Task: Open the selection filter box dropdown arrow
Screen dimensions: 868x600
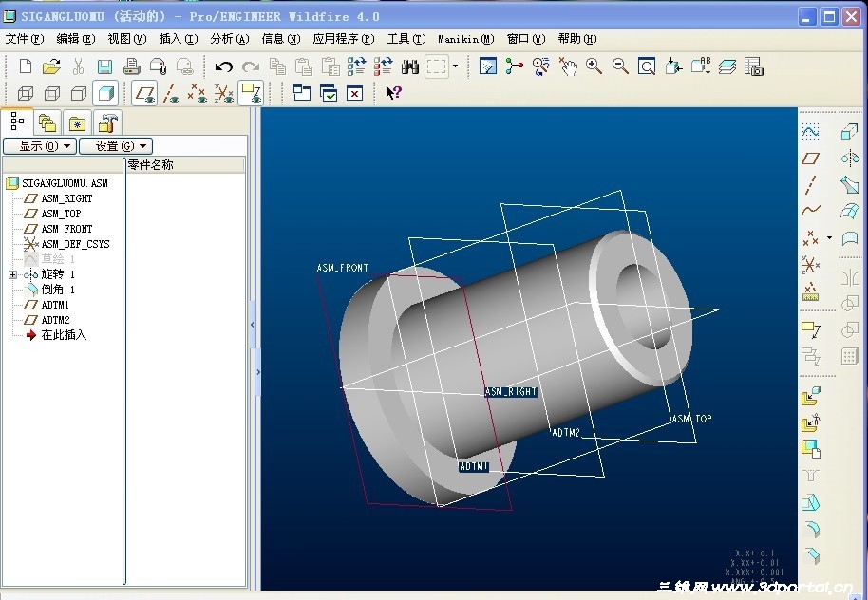Action: [456, 66]
